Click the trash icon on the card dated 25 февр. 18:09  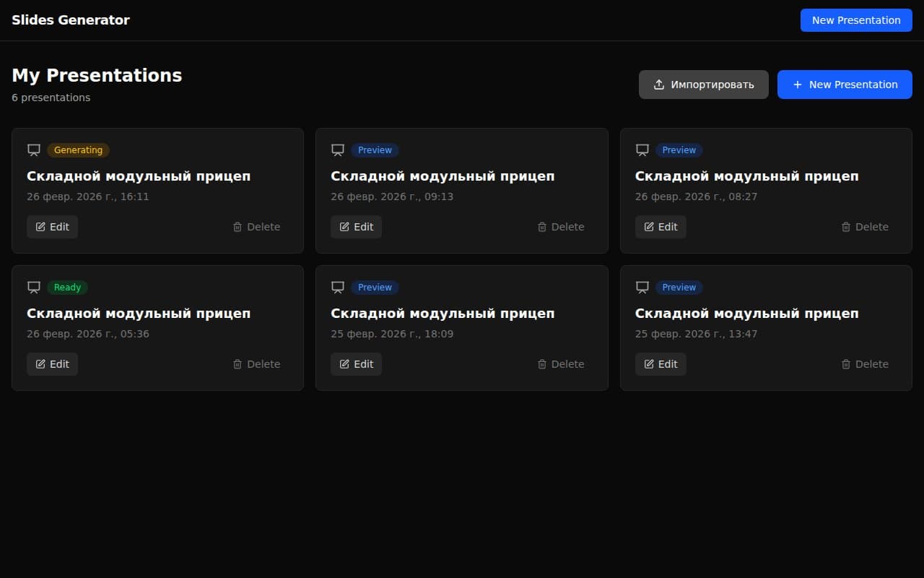pos(541,364)
